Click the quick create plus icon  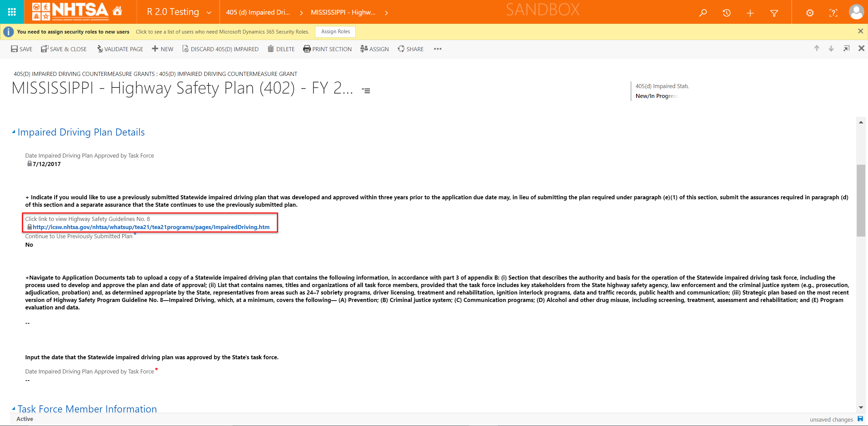[750, 13]
